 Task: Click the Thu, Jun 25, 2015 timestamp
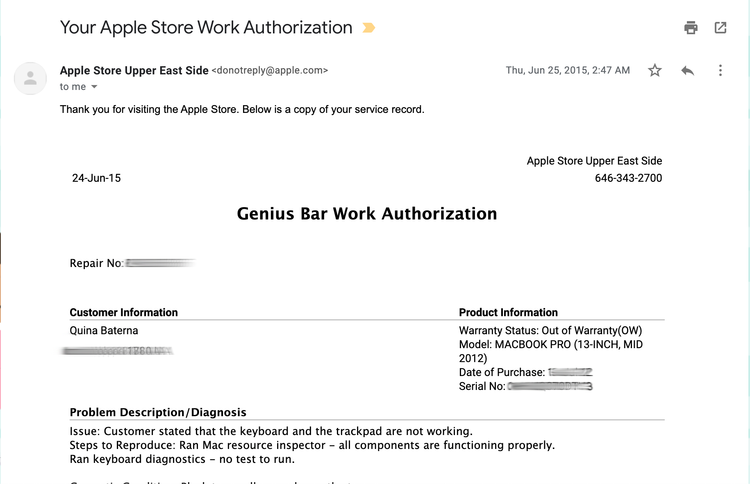coord(568,71)
